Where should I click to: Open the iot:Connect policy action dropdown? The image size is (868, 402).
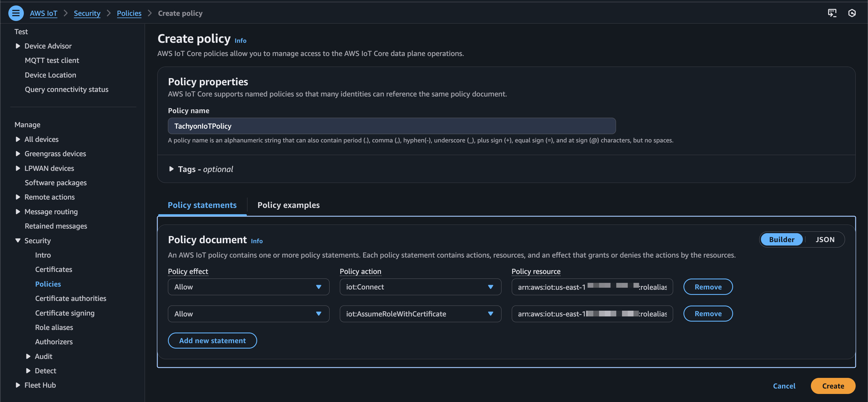point(420,287)
